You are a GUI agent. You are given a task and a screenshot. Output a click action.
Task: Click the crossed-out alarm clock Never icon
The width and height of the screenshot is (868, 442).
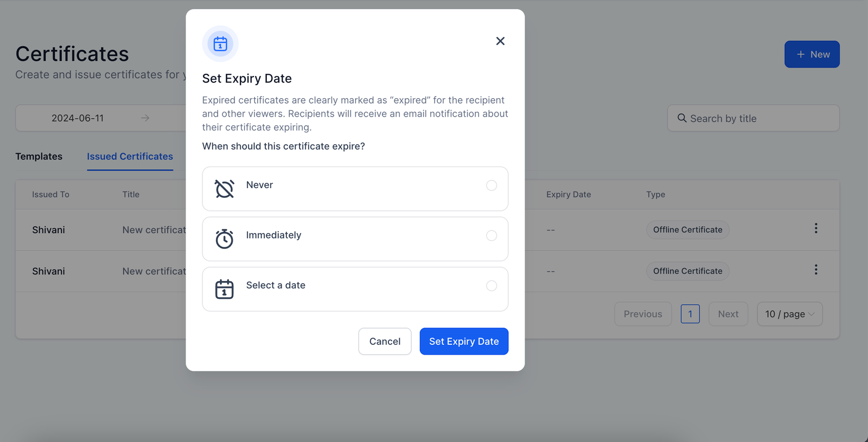224,189
